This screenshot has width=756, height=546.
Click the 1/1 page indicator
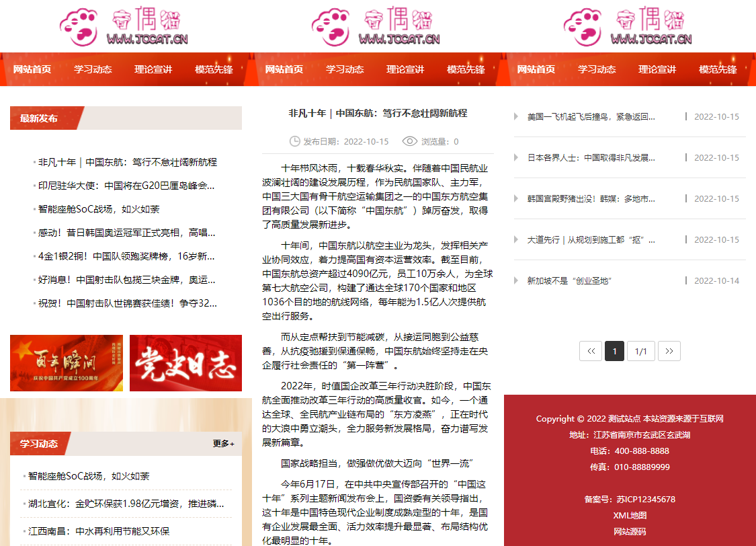(641, 351)
